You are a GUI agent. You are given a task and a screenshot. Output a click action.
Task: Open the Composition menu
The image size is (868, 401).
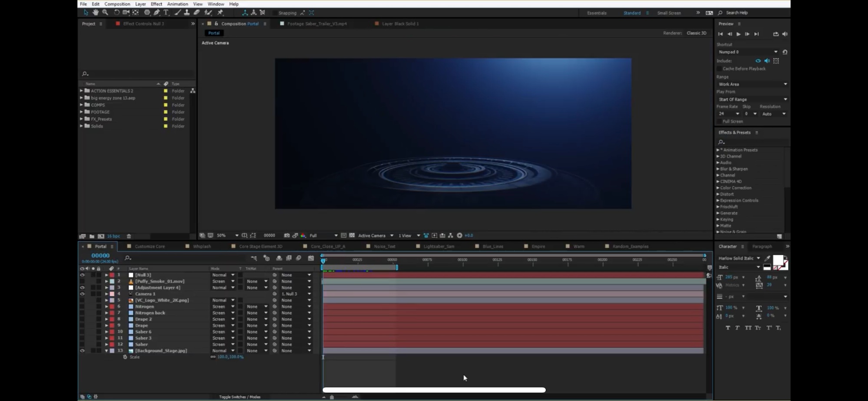pyautogui.click(x=117, y=4)
